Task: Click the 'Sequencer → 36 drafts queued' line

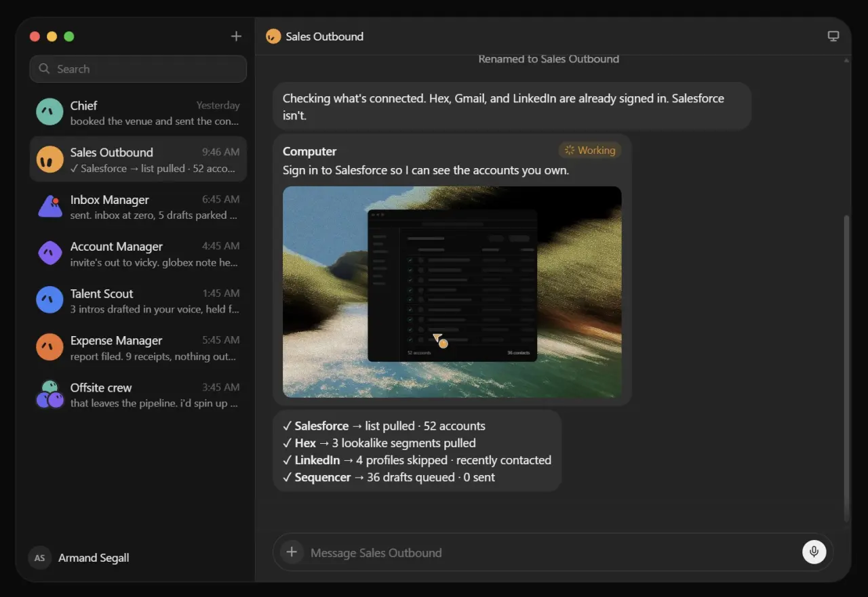Action: (x=389, y=477)
